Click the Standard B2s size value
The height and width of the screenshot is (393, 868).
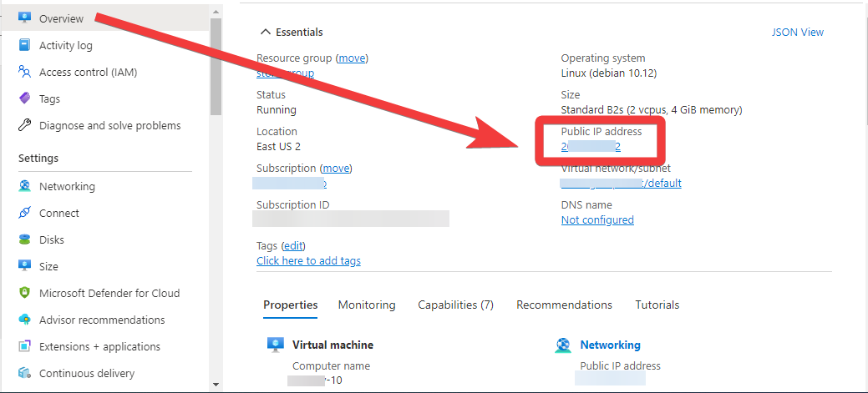point(652,109)
